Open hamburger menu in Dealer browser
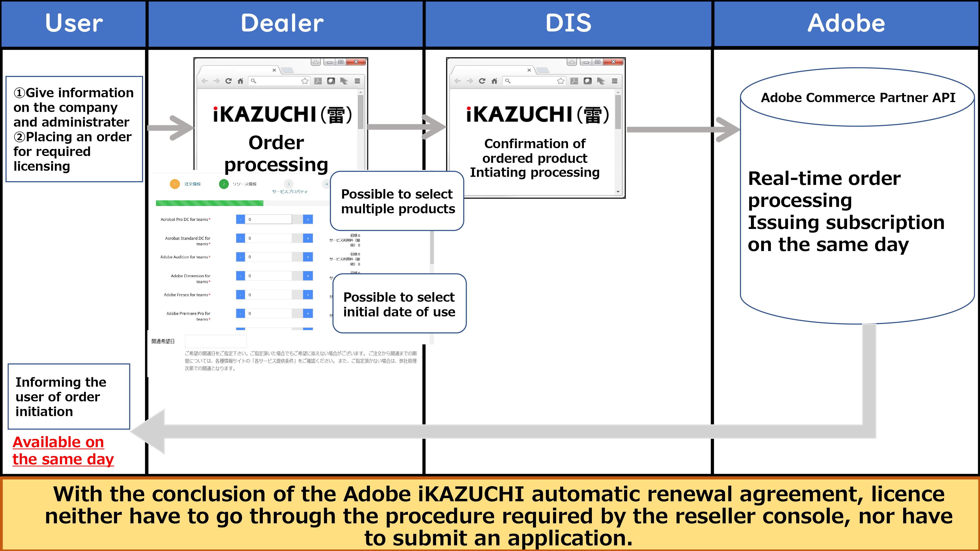 (x=357, y=81)
